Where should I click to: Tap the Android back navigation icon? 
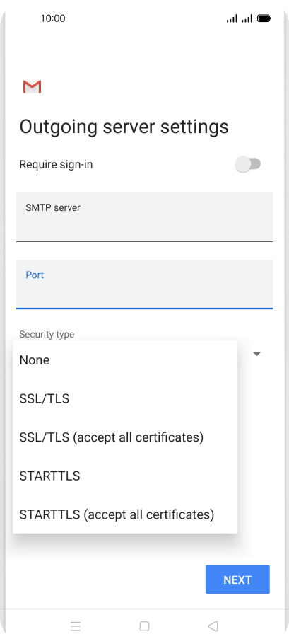click(x=213, y=626)
